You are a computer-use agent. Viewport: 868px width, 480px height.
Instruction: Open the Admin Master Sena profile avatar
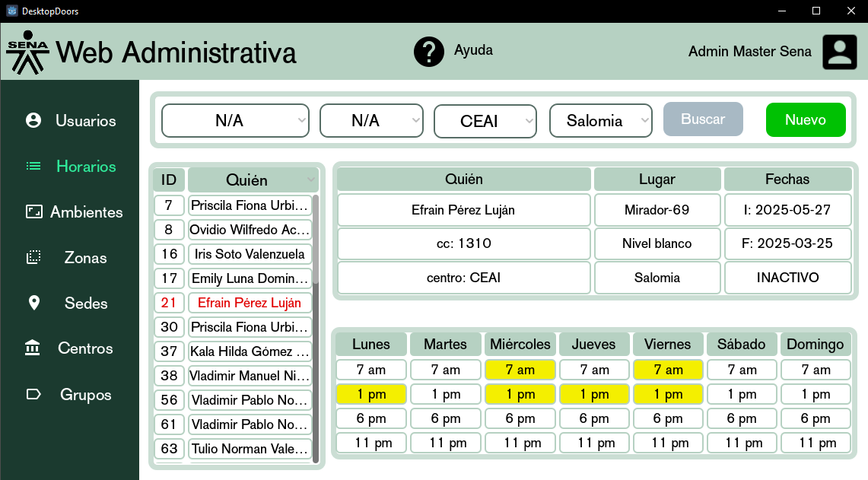tap(839, 52)
